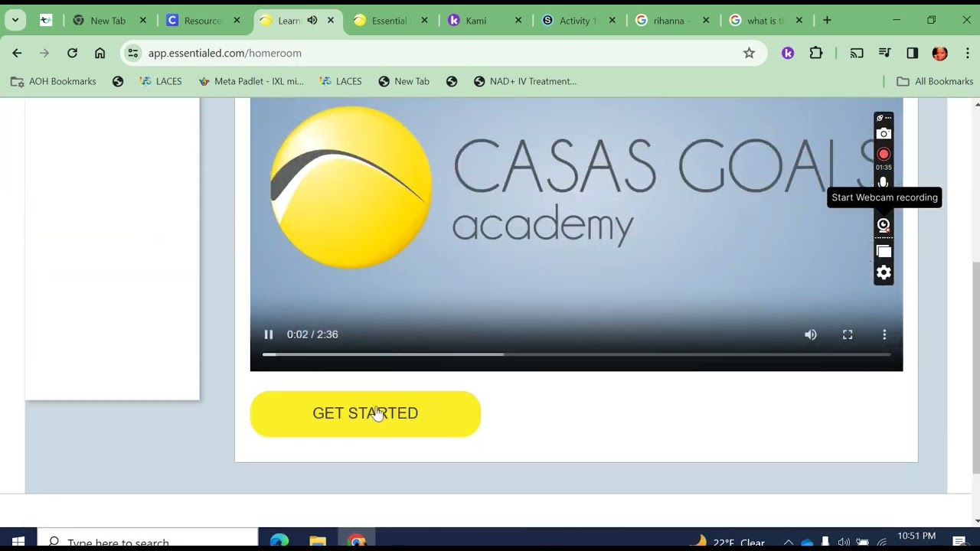Click the yellow GET STARTED button

(365, 414)
